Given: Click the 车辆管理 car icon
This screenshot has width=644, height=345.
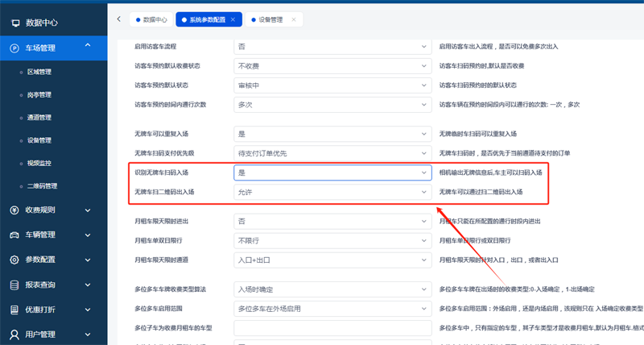Looking at the screenshot, I should [x=14, y=235].
